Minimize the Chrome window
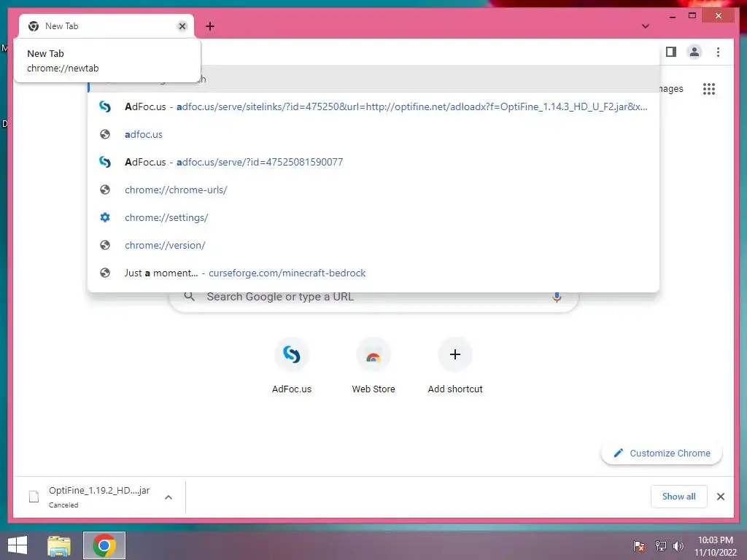Screen dimensions: 747x560 point(672,16)
